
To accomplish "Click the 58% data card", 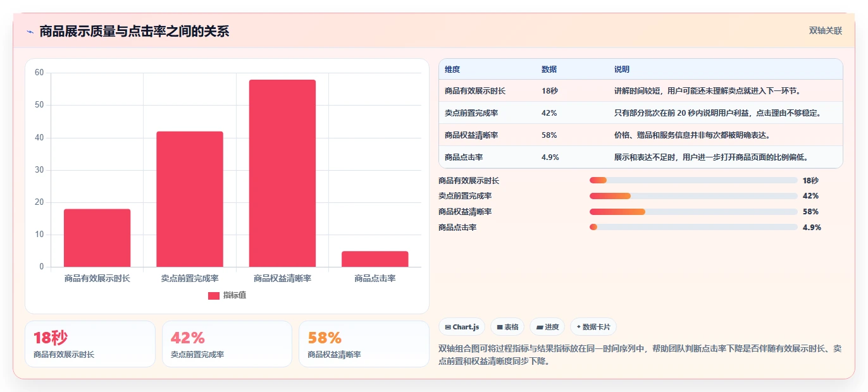I will (x=364, y=344).
